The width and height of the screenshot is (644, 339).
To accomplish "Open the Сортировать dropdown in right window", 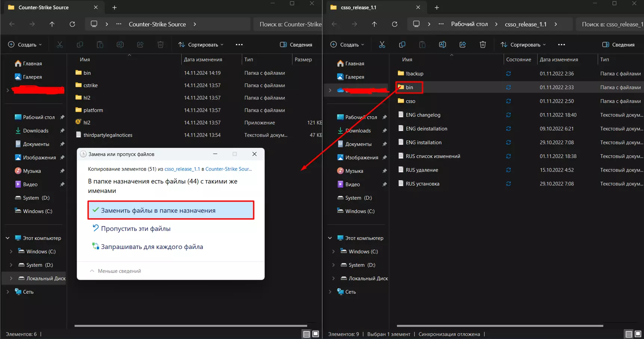I will [523, 44].
